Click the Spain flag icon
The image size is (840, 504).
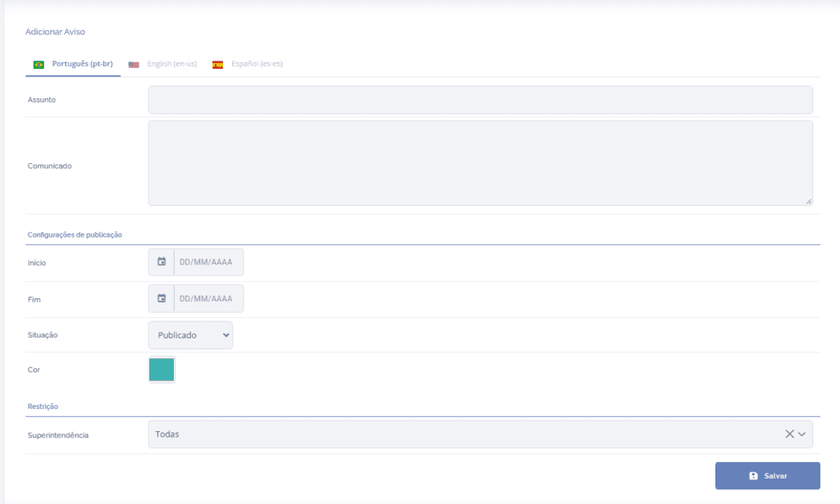[217, 65]
